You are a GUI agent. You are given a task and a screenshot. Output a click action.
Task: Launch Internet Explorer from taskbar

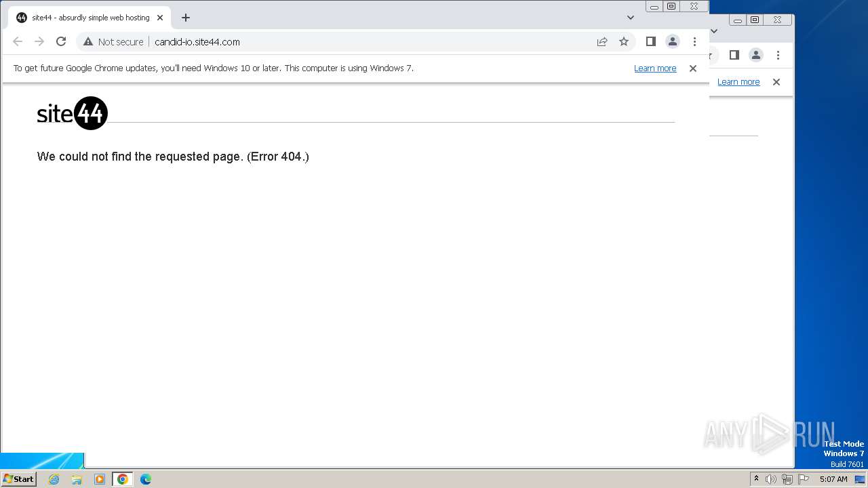tap(54, 479)
